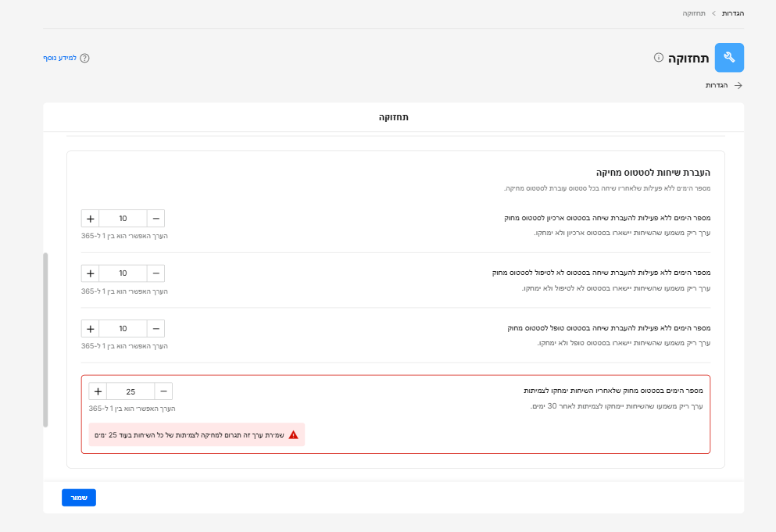Click the range hint below the 25 field
This screenshot has height=532, width=776.
coord(132,409)
